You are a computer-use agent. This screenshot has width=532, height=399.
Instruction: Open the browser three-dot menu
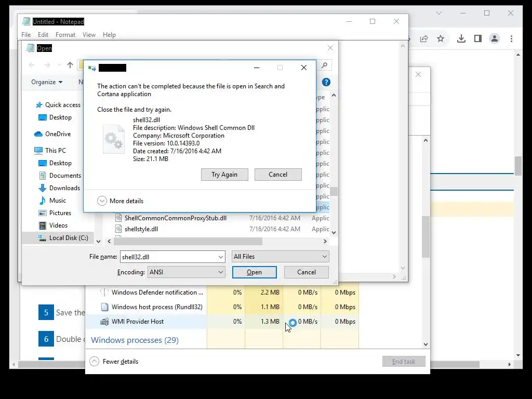(511, 38)
